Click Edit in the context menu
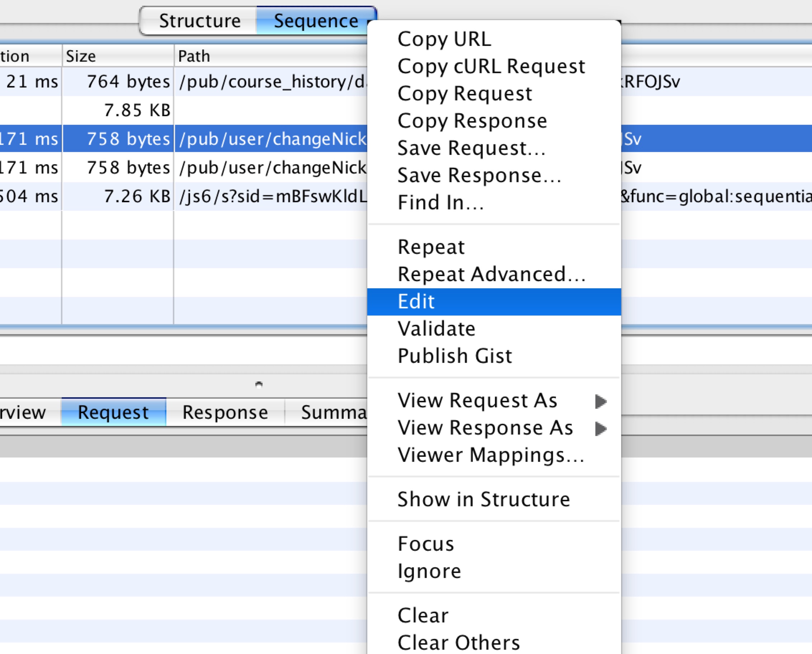 (x=416, y=302)
